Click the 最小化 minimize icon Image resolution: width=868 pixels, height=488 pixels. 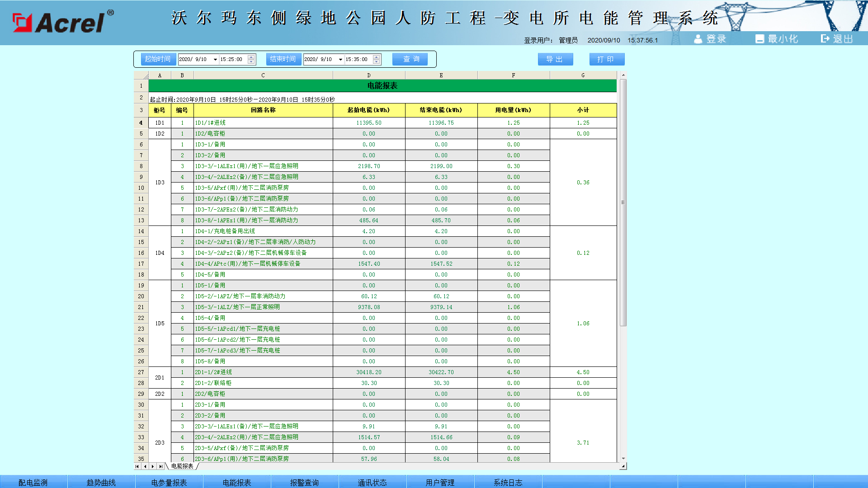click(x=759, y=39)
